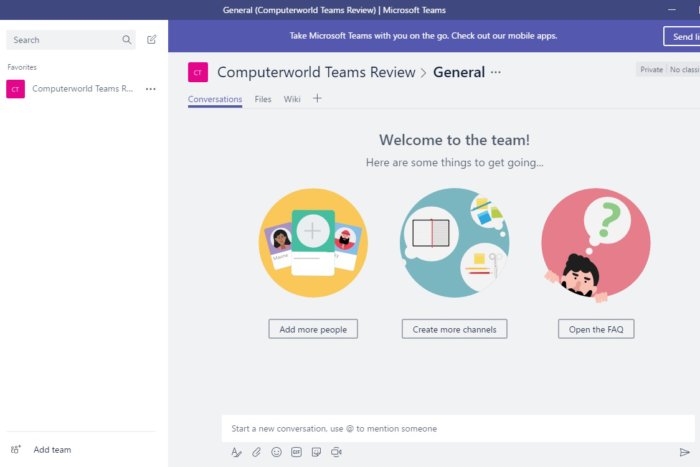Click Send link button in mobile banner
700x467 pixels.
[682, 36]
